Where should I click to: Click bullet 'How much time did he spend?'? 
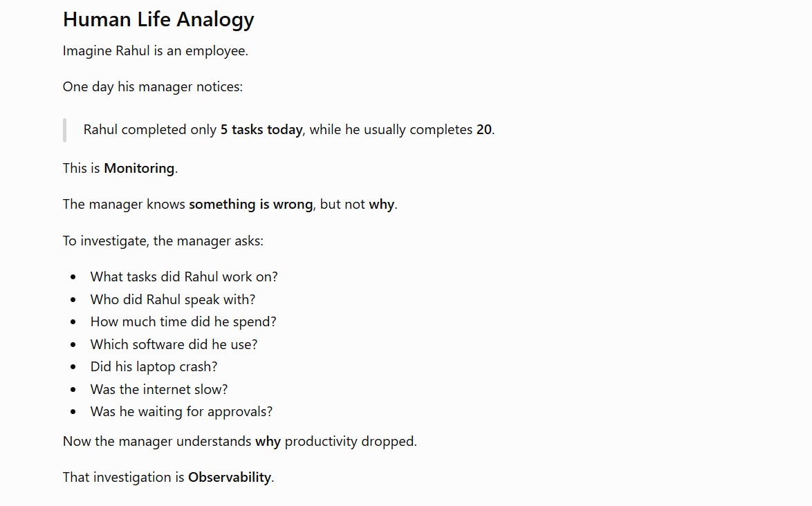(183, 322)
